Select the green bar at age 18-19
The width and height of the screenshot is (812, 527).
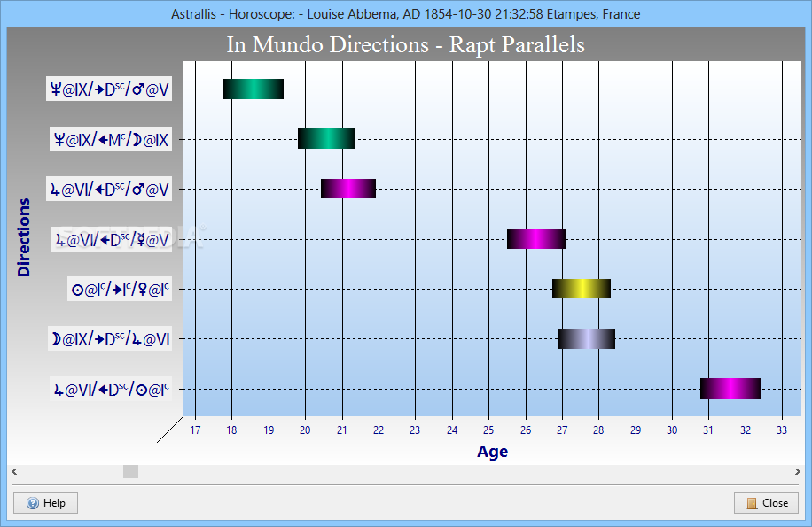click(253, 89)
